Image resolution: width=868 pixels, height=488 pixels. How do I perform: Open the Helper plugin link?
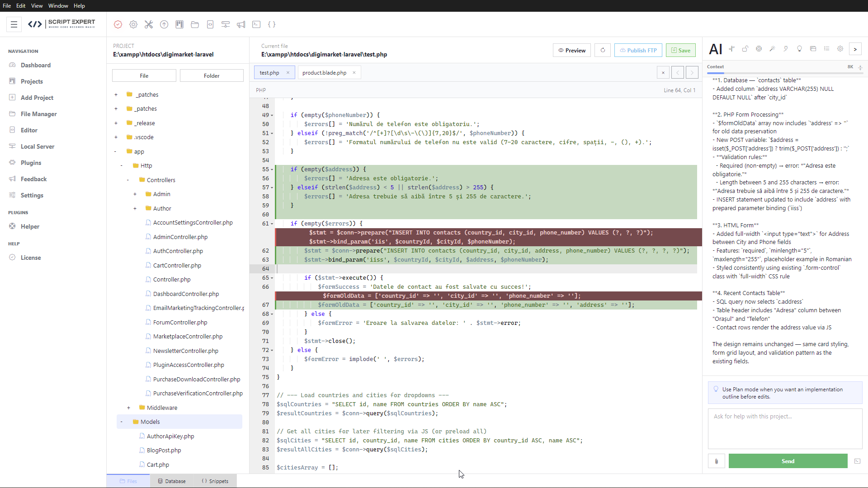click(30, 226)
